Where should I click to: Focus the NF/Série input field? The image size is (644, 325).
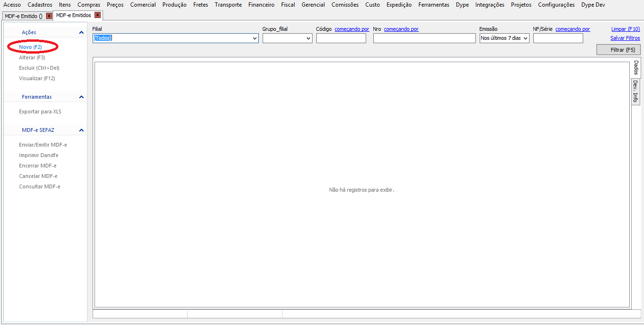[558, 38]
